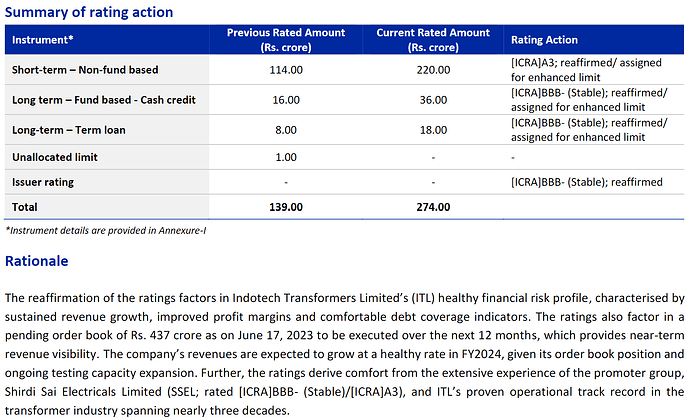The width and height of the screenshot is (690, 419).
Task: Select the 114.00 previous amount cell
Action: [x=286, y=69]
